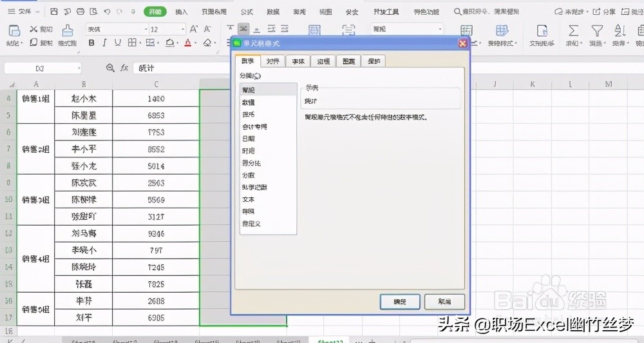Click the magnifier icon beside fx
The image size is (644, 343).
point(110,68)
